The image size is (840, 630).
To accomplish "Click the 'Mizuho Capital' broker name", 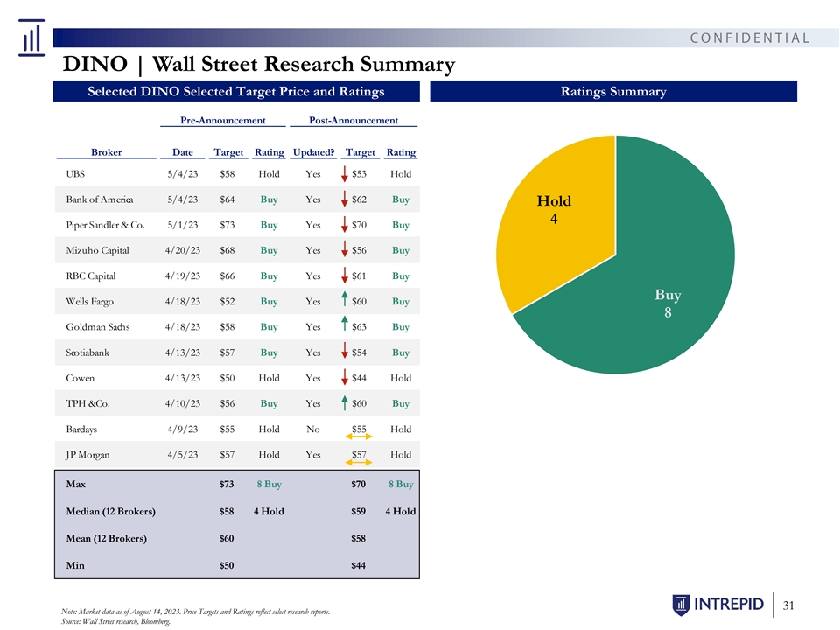I will 97,250.
